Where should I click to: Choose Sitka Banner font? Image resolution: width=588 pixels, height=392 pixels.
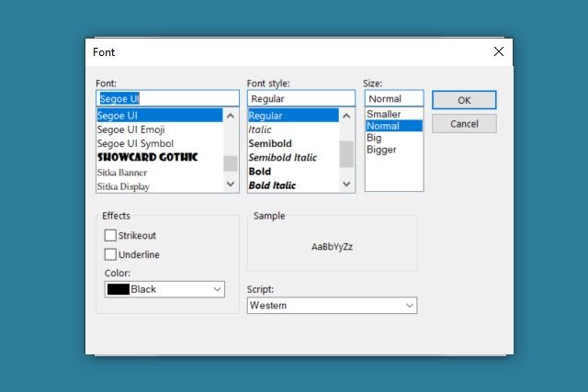[x=159, y=173]
